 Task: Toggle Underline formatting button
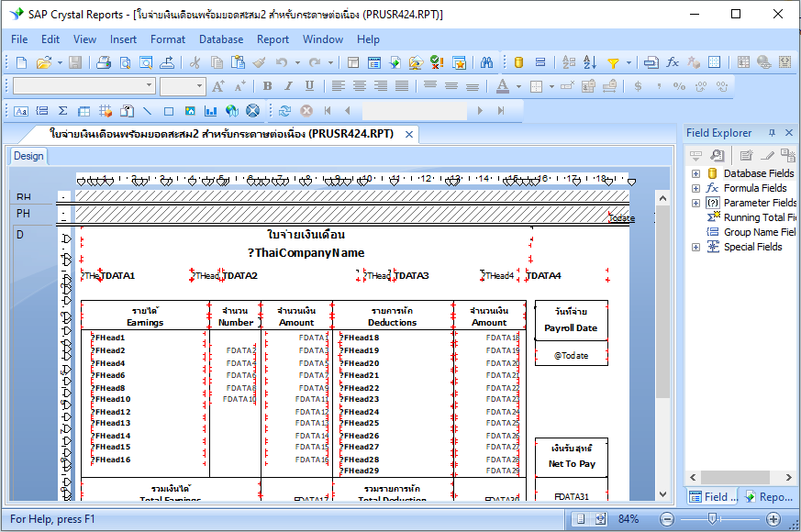(x=309, y=86)
